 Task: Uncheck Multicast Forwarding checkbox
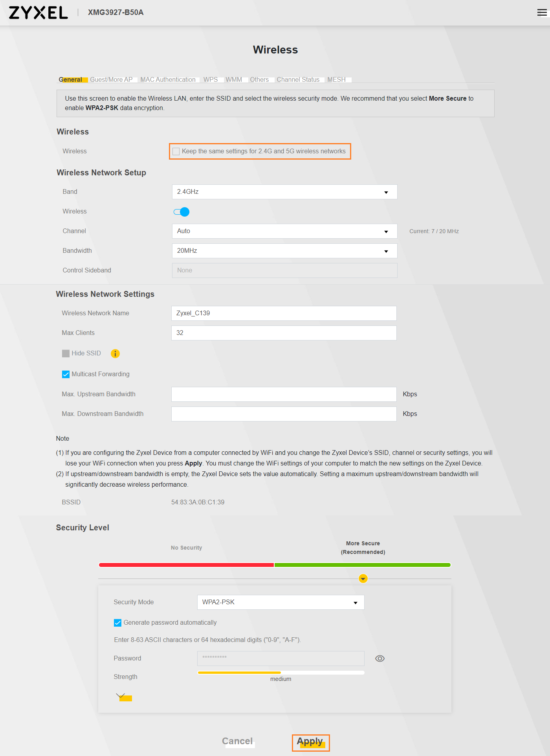(66, 374)
